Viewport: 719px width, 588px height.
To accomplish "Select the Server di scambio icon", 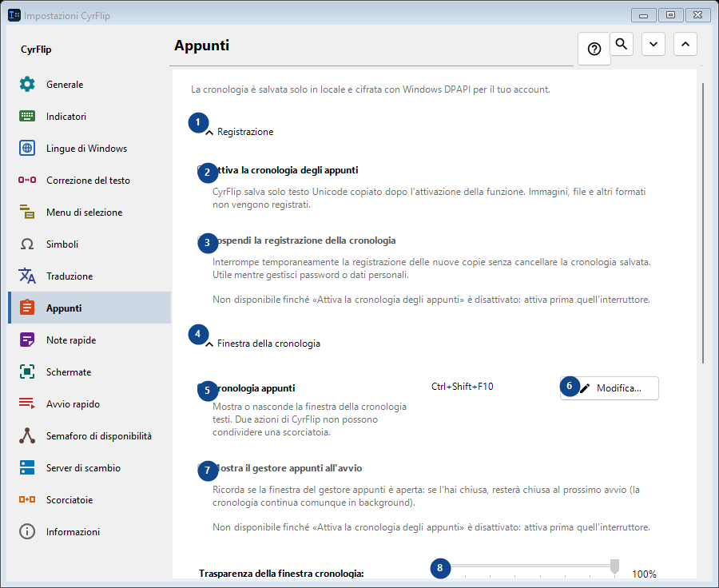I will (27, 467).
